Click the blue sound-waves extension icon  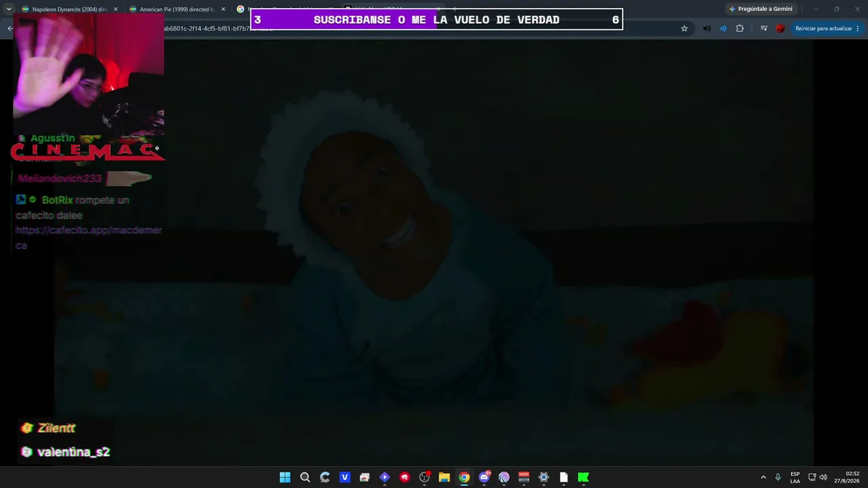[723, 28]
